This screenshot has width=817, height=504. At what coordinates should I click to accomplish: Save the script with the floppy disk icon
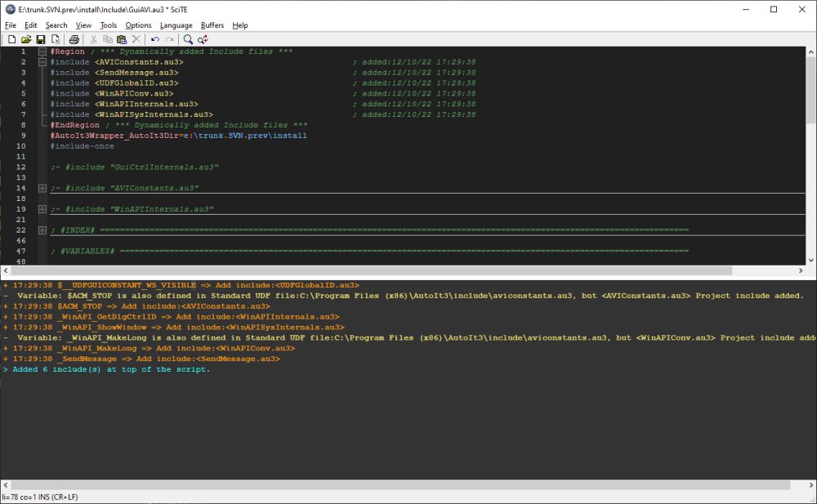click(41, 39)
